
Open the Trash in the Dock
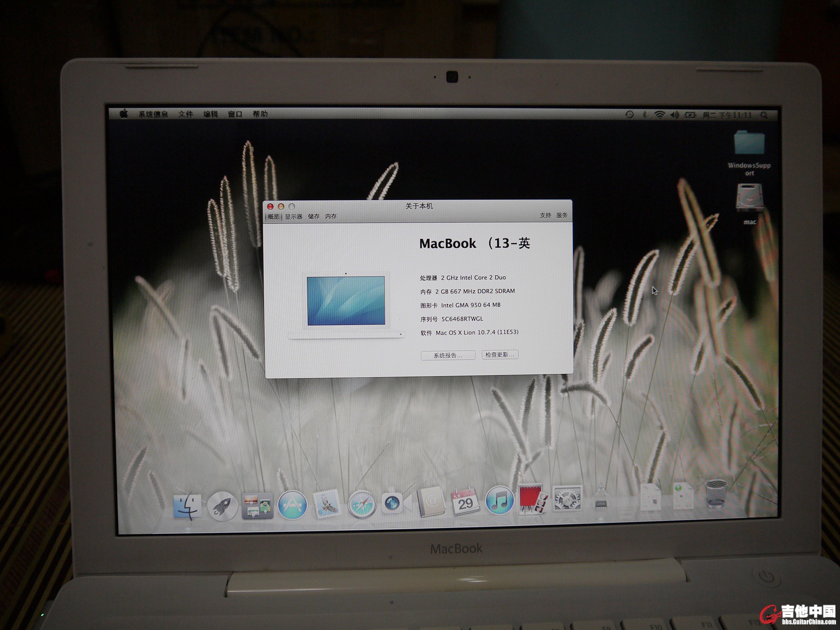[x=716, y=494]
